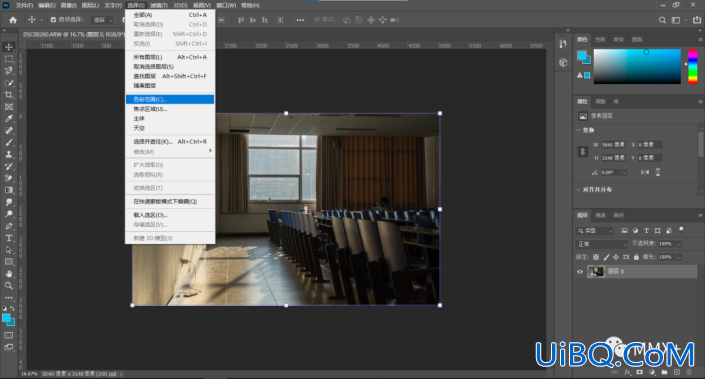Choose Focus Area in the Select menu
The width and height of the screenshot is (705, 379).
pyautogui.click(x=170, y=109)
